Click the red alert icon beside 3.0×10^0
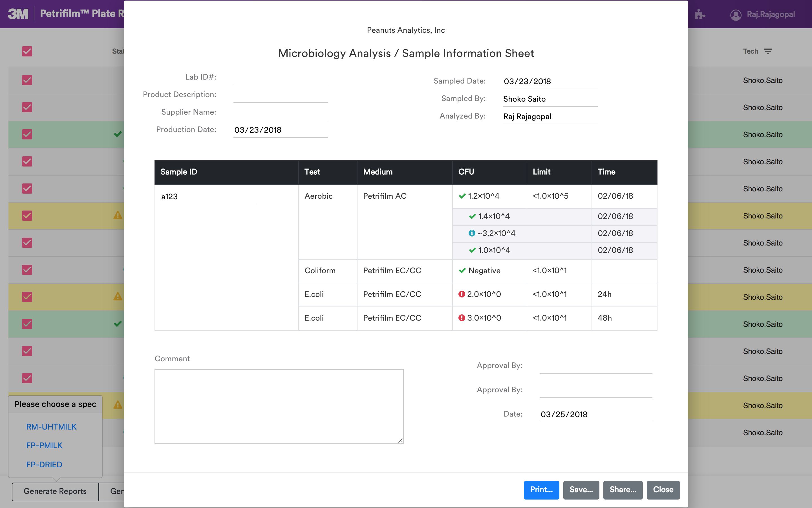Screen dimensions: 812x508 462,318
